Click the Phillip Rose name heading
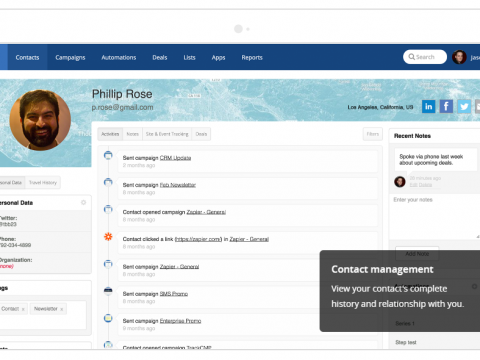The height and width of the screenshot is (360, 480). pyautogui.click(x=122, y=94)
